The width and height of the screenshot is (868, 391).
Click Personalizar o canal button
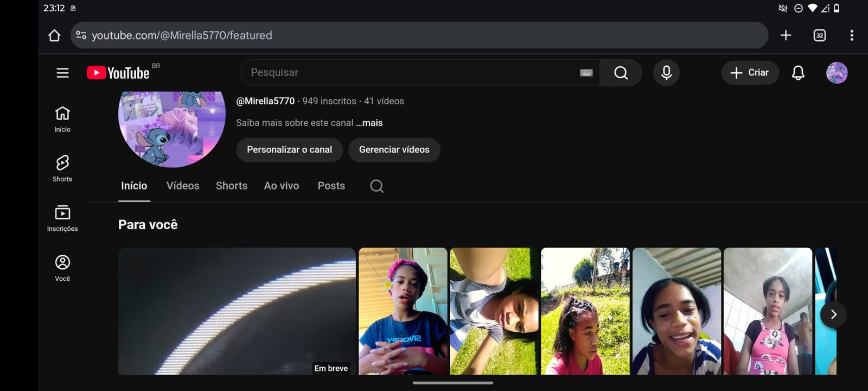click(x=289, y=150)
